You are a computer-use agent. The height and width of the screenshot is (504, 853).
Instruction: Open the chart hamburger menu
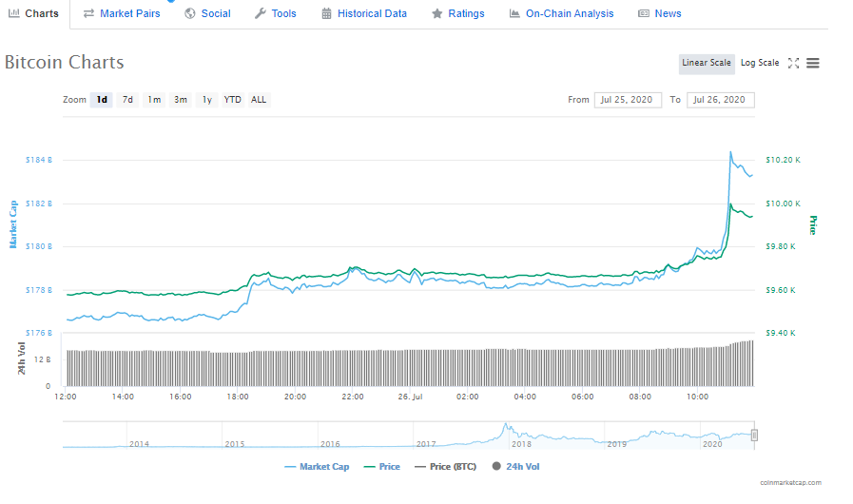pyautogui.click(x=813, y=63)
